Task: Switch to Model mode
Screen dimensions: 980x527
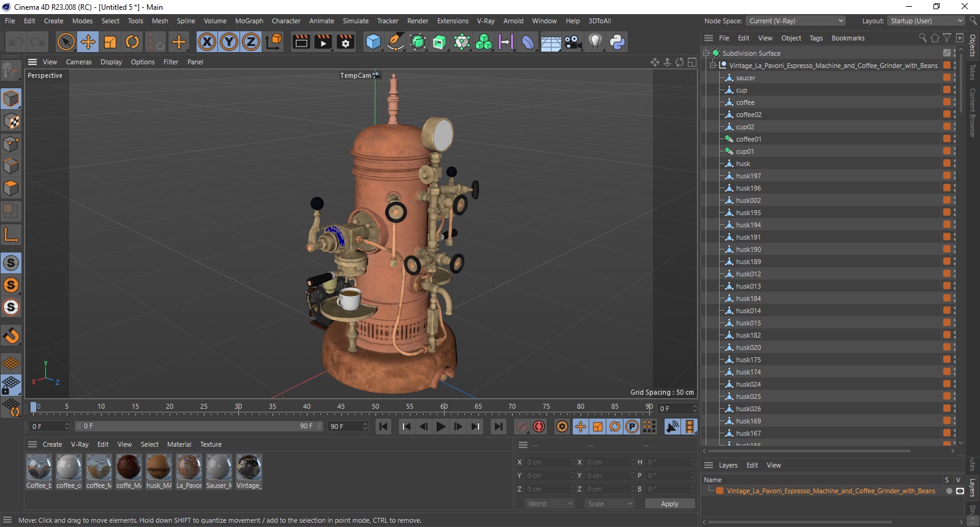Action: pyautogui.click(x=11, y=99)
